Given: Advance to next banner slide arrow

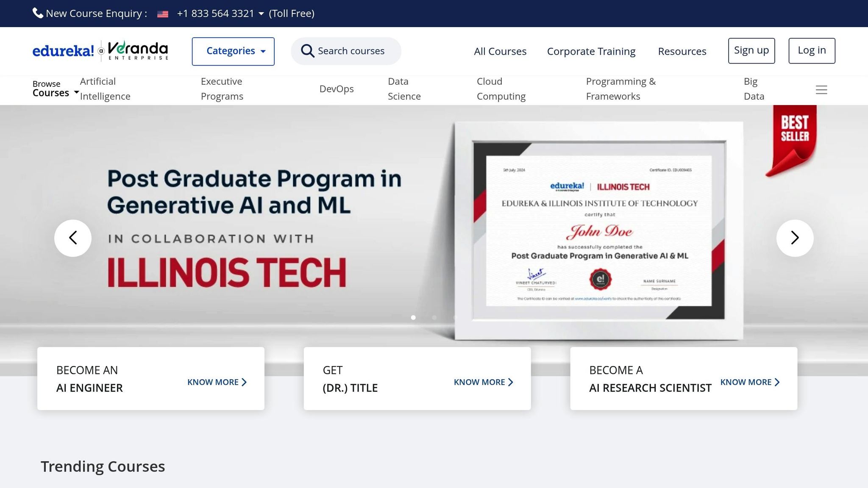Looking at the screenshot, I should (795, 238).
